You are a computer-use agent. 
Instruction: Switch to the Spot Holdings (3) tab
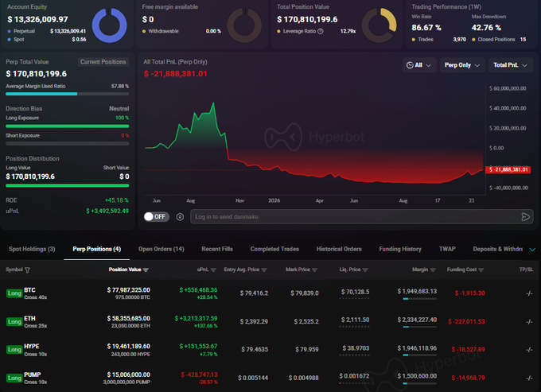(32, 249)
